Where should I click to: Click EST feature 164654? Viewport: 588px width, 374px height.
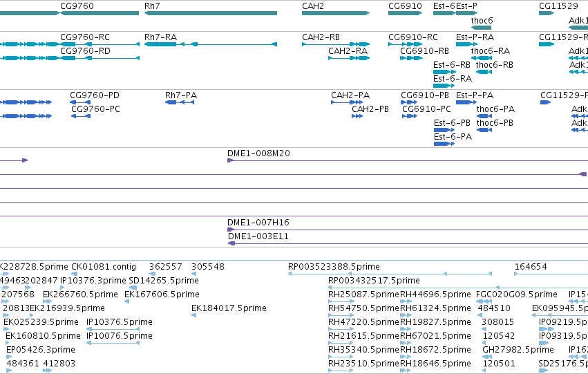pos(531,267)
